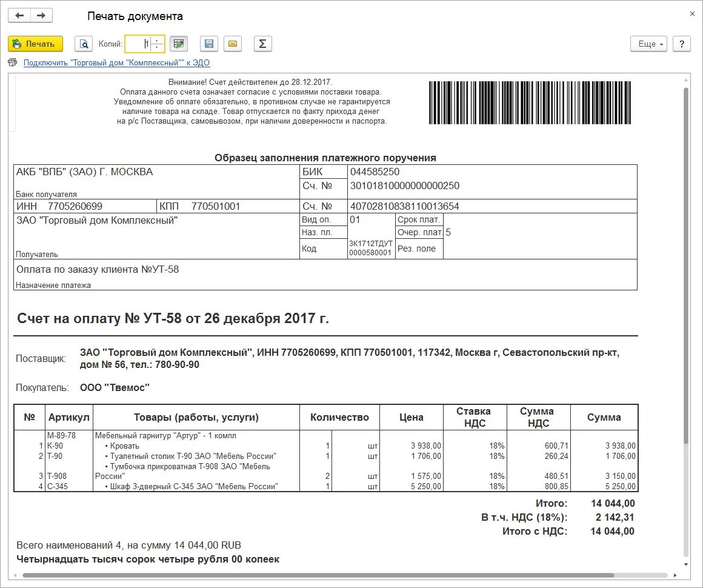
Task: Click the printer icon beside the ЭДО link
Action: click(x=13, y=63)
